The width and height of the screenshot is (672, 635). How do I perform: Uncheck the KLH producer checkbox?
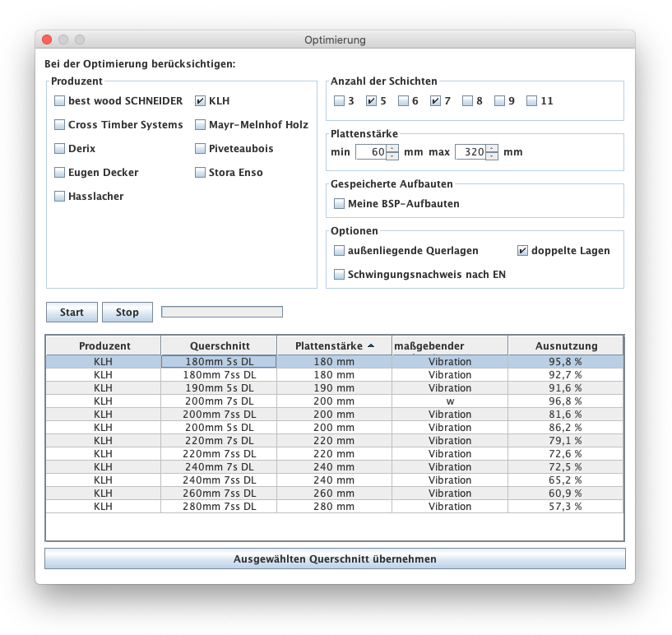pos(200,101)
